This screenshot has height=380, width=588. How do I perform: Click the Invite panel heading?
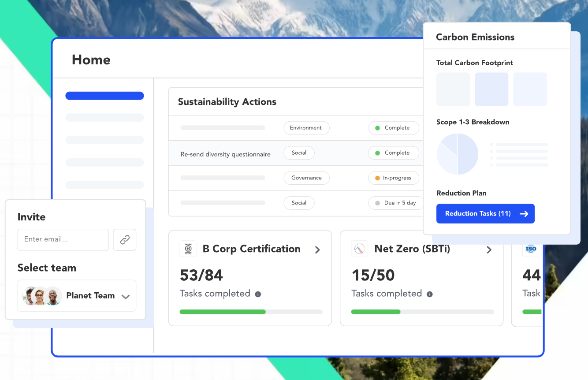(31, 217)
